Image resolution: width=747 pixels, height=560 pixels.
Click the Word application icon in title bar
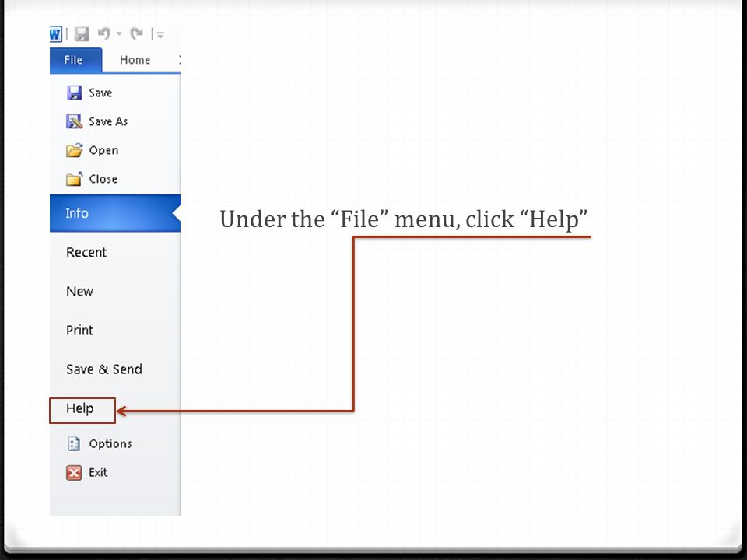[x=56, y=34]
